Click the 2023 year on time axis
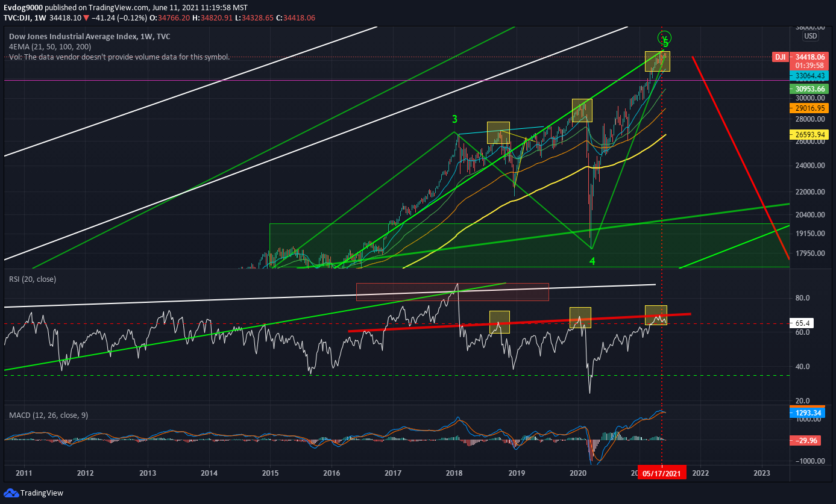Viewport: 836px width, 504px height. click(762, 473)
